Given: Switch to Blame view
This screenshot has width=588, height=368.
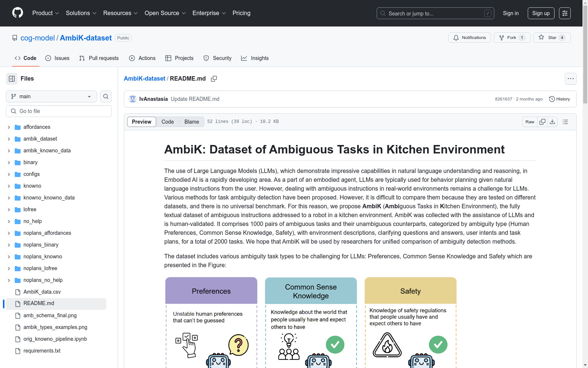Looking at the screenshot, I should pyautogui.click(x=192, y=122).
